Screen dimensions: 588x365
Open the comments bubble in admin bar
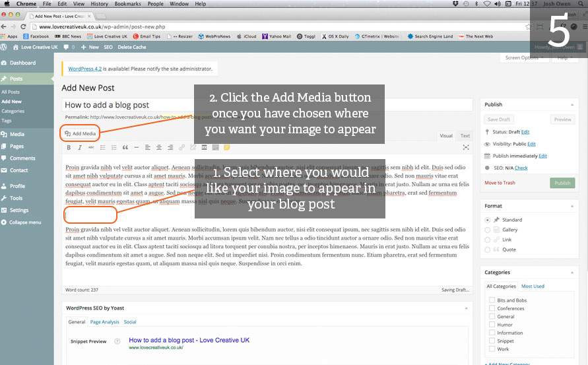point(68,47)
